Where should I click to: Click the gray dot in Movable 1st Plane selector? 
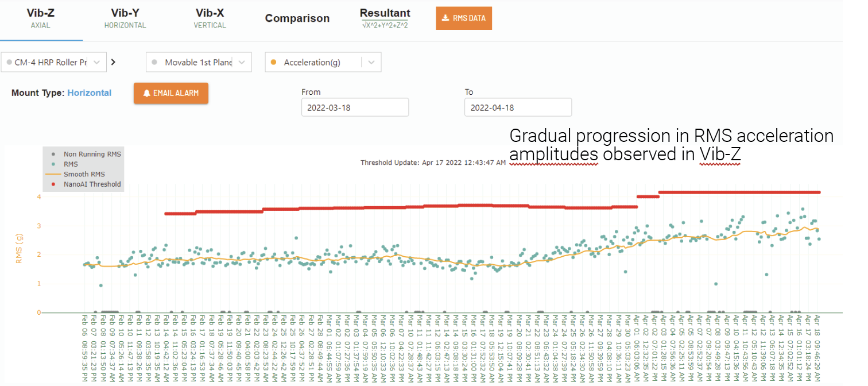[x=154, y=63]
